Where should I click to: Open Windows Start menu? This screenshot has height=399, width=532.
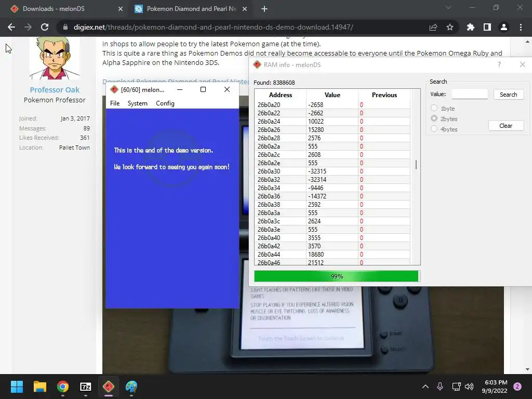17,387
